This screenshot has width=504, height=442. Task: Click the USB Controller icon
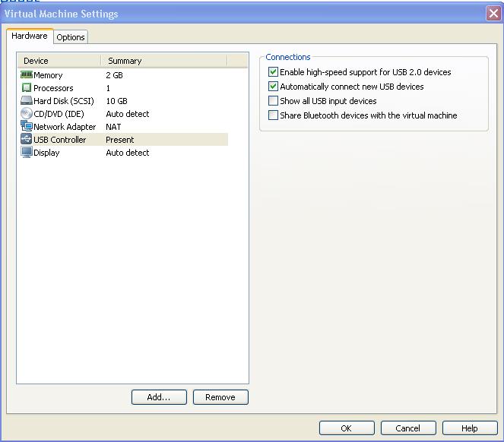tap(27, 139)
